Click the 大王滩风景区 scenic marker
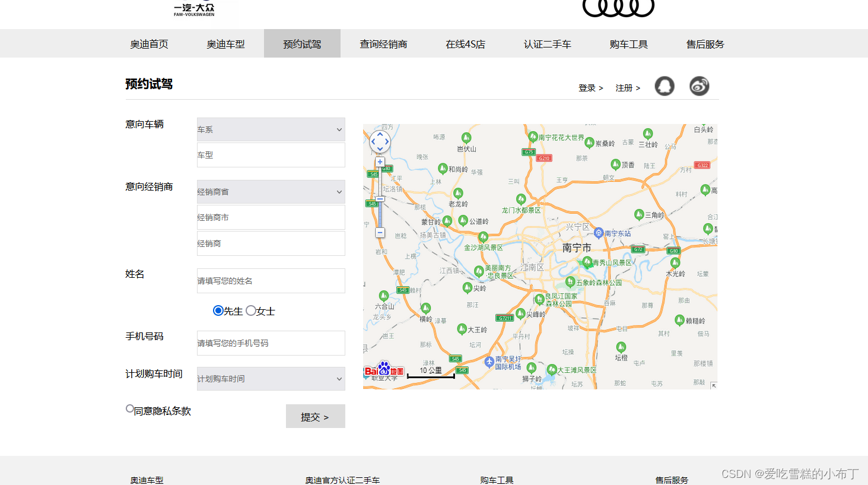The width and height of the screenshot is (868, 485). tap(552, 369)
